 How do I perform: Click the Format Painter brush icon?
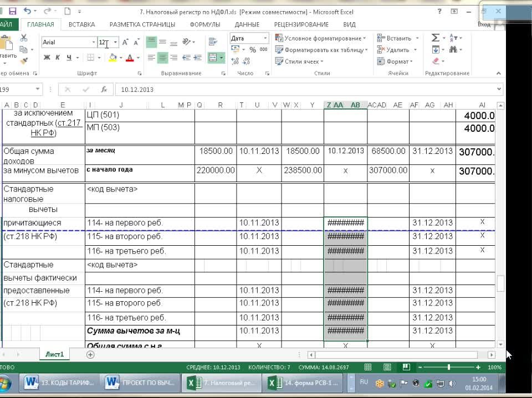point(23,61)
